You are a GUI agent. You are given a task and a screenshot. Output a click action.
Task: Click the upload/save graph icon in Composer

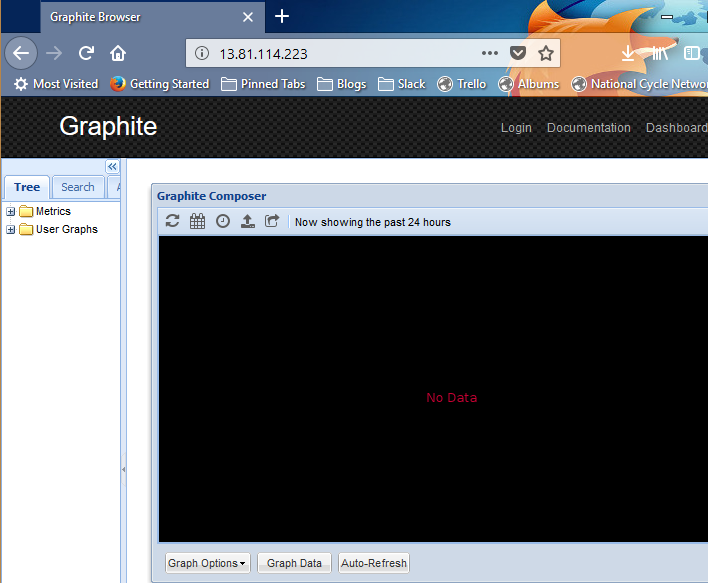[247, 221]
